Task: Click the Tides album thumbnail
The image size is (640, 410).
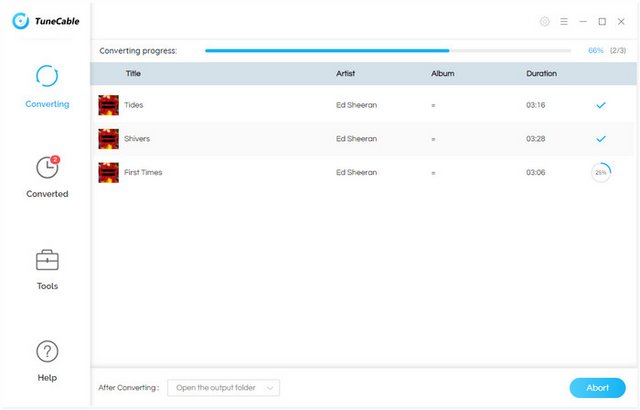Action: point(109,105)
